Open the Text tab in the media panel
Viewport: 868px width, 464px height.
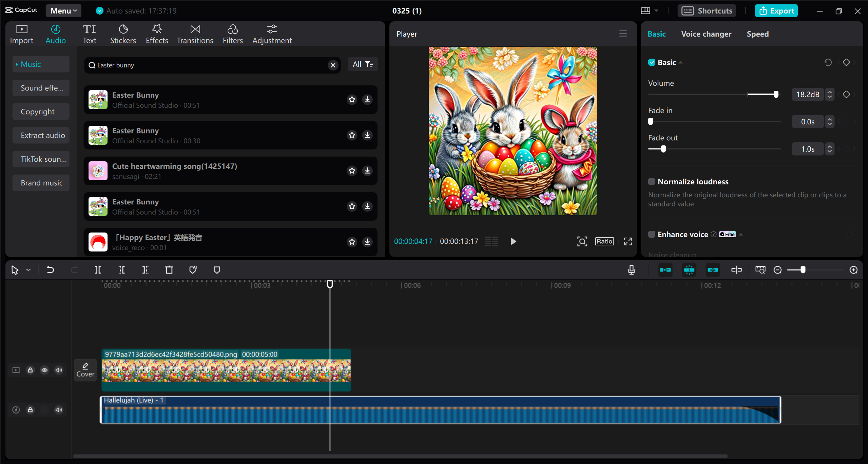coord(90,34)
